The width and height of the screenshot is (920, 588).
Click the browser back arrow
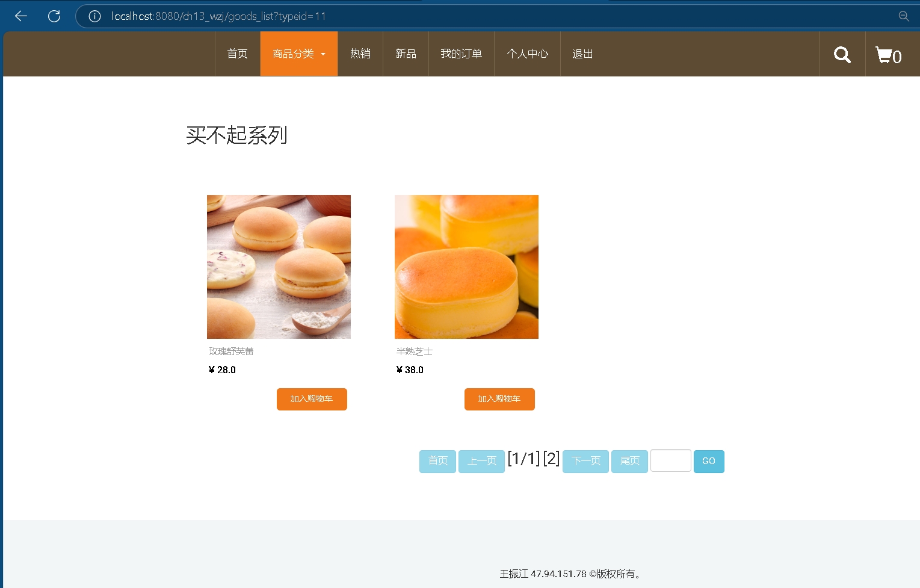(21, 16)
